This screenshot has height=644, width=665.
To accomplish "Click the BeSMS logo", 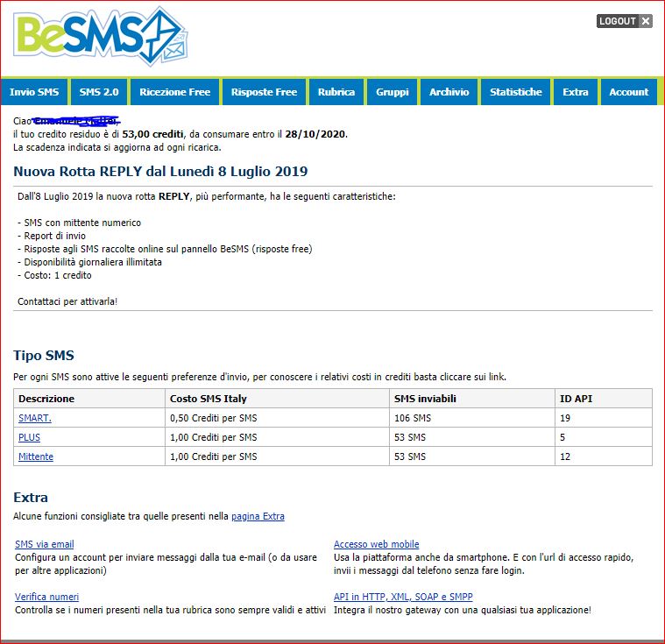I will coord(100,37).
